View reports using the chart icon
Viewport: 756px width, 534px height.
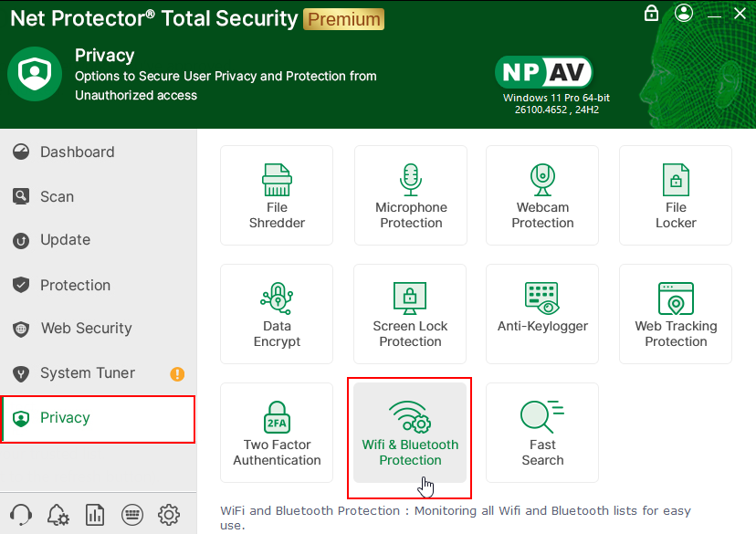click(95, 514)
